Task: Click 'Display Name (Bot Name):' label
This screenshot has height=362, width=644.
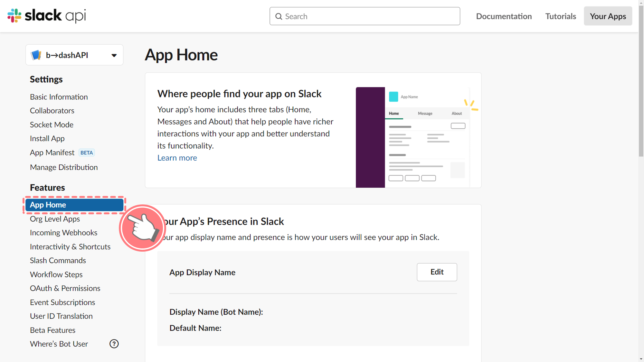Action: [216, 312]
